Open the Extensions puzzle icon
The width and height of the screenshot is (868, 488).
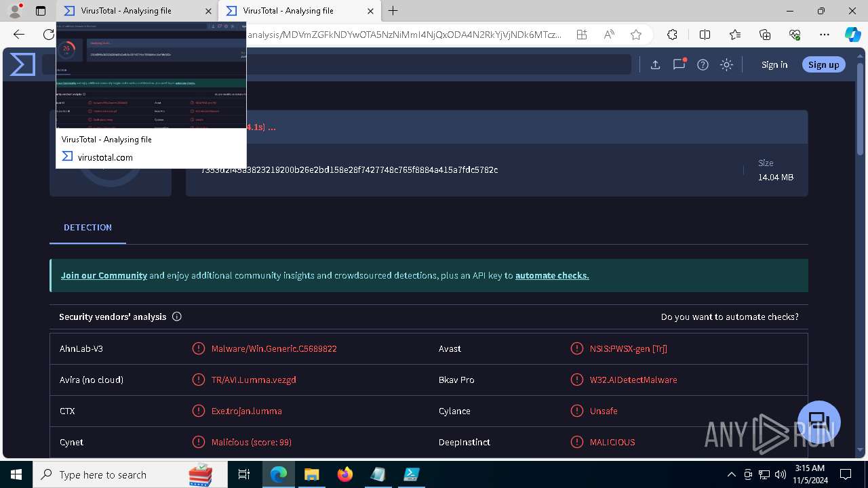[672, 35]
